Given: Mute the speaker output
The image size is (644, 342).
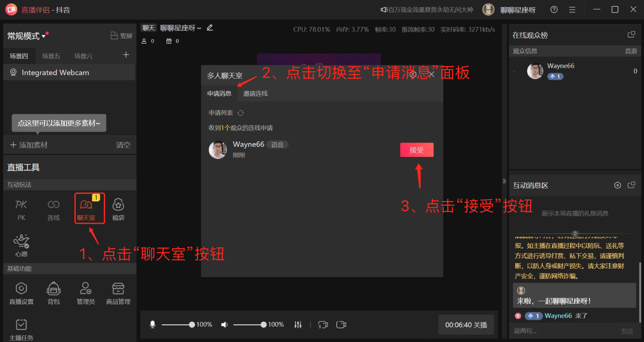Looking at the screenshot, I should click(224, 324).
